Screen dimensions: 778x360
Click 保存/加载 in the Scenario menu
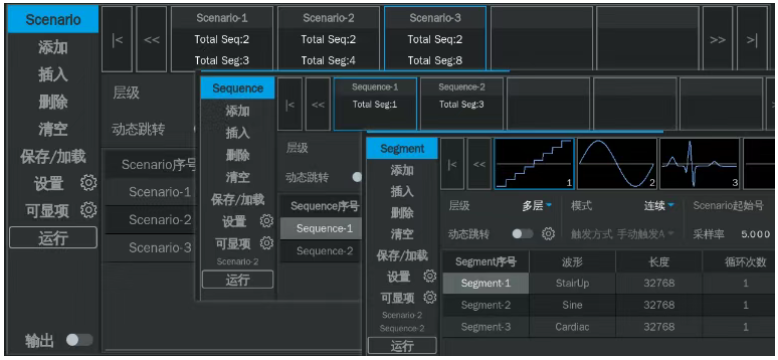pyautogui.click(x=53, y=157)
